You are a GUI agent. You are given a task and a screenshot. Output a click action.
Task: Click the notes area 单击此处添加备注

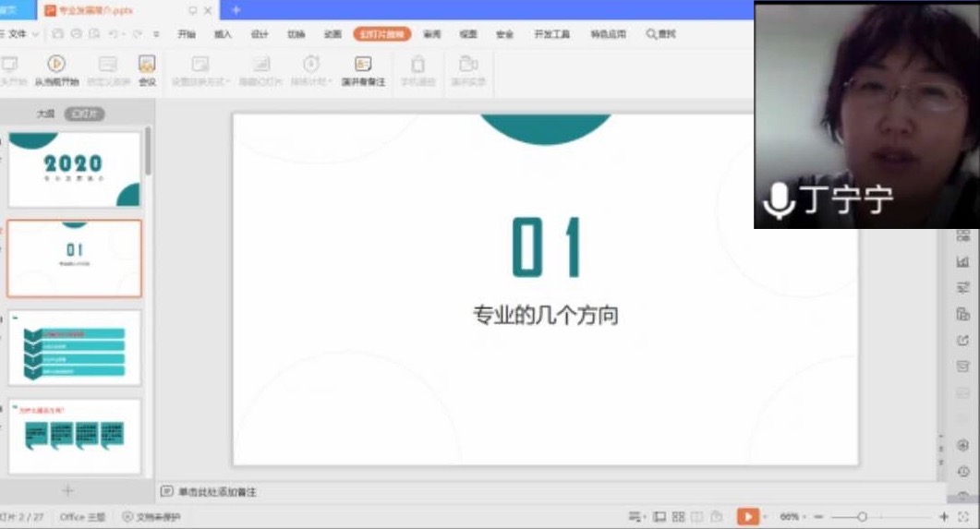218,492
